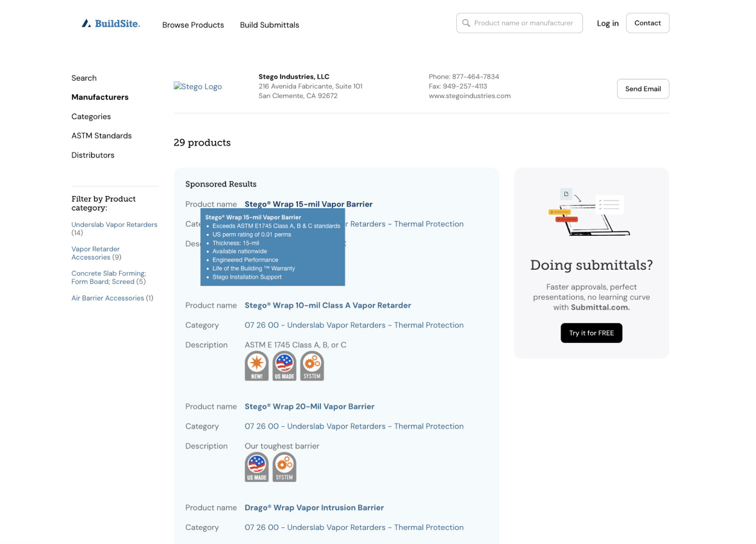Go to Search in sidebar
Image resolution: width=756 pixels, height=544 pixels.
tap(84, 78)
